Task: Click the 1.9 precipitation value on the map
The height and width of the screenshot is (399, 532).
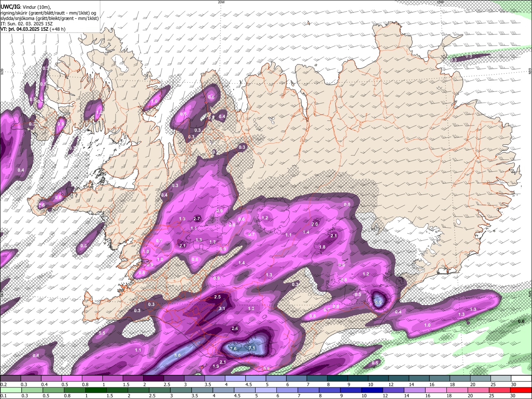Action: tap(216, 366)
